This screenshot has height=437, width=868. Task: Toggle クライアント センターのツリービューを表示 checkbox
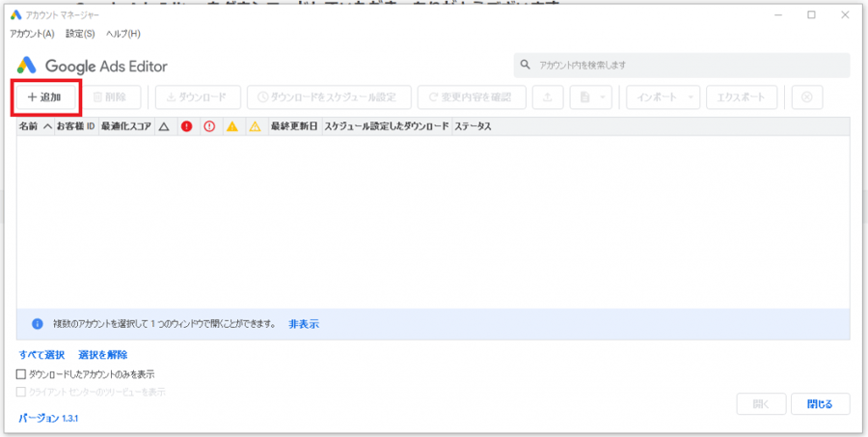[x=21, y=392]
